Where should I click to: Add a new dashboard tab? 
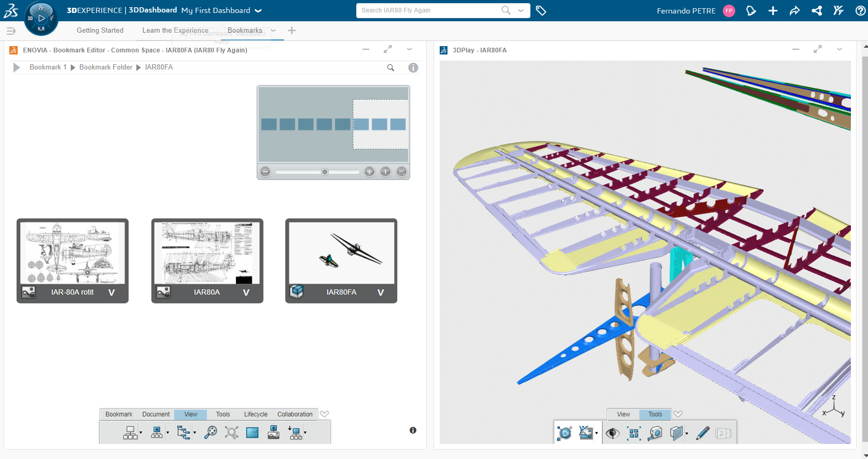coord(292,31)
